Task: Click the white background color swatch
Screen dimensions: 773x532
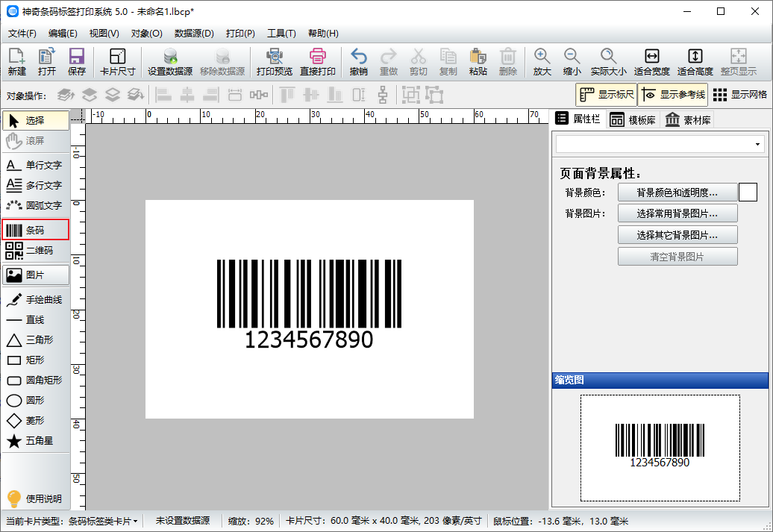Action: pos(748,193)
